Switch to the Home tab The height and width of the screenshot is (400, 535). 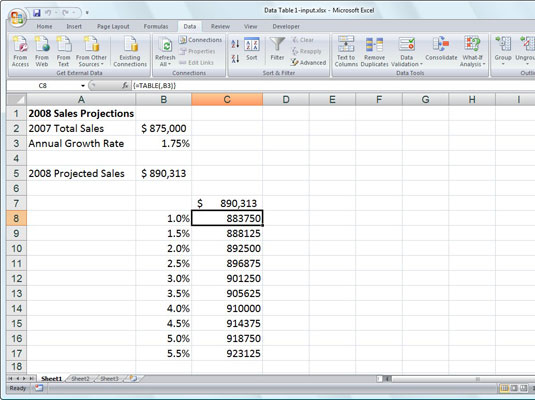[x=44, y=26]
